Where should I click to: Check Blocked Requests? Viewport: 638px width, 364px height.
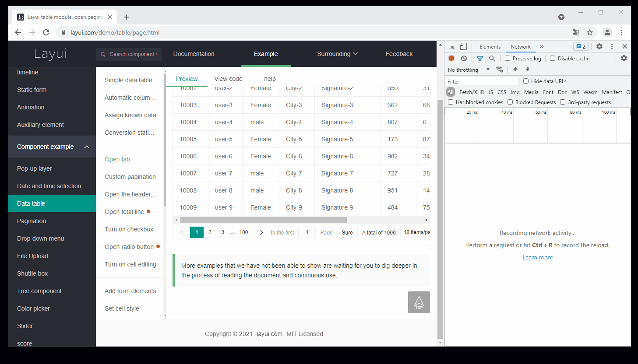510,102
